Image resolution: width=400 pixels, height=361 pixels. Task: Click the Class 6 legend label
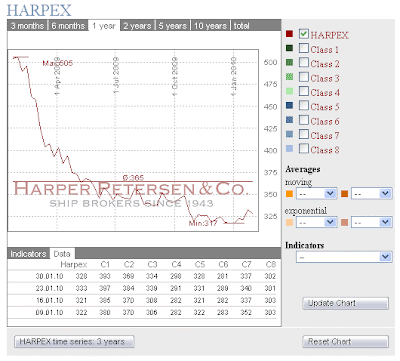pyautogui.click(x=325, y=121)
